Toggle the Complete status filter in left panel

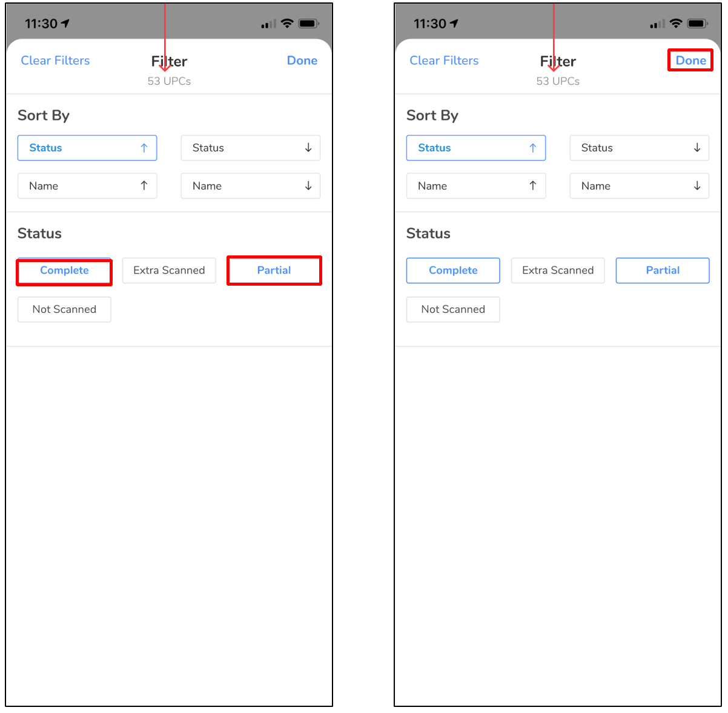(64, 271)
